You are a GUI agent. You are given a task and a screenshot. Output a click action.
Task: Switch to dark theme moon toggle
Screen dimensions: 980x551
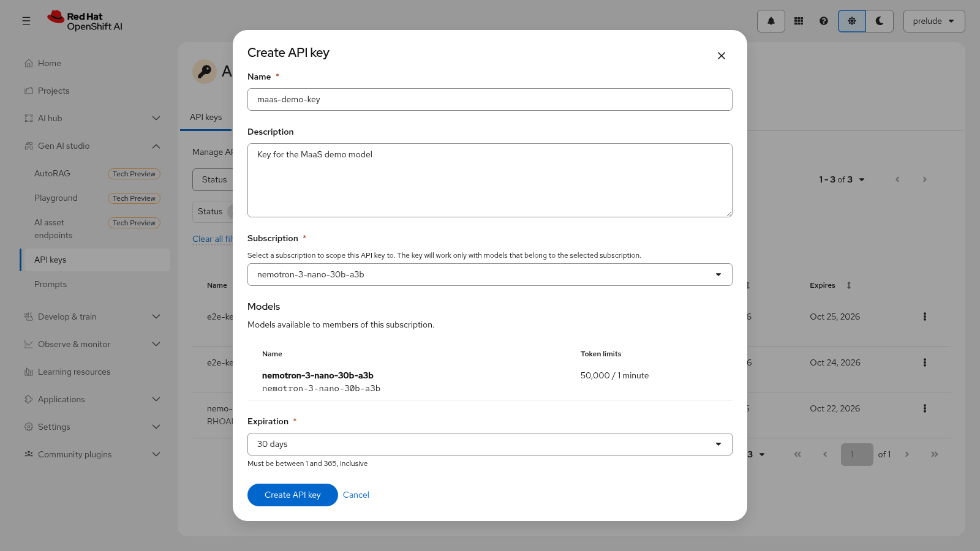click(880, 21)
